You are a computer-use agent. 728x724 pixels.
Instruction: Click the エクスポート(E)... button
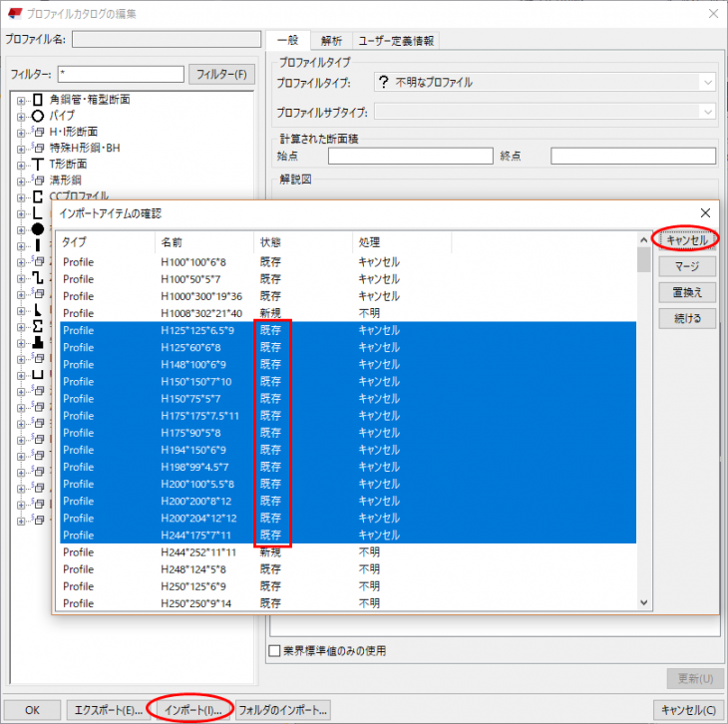108,710
